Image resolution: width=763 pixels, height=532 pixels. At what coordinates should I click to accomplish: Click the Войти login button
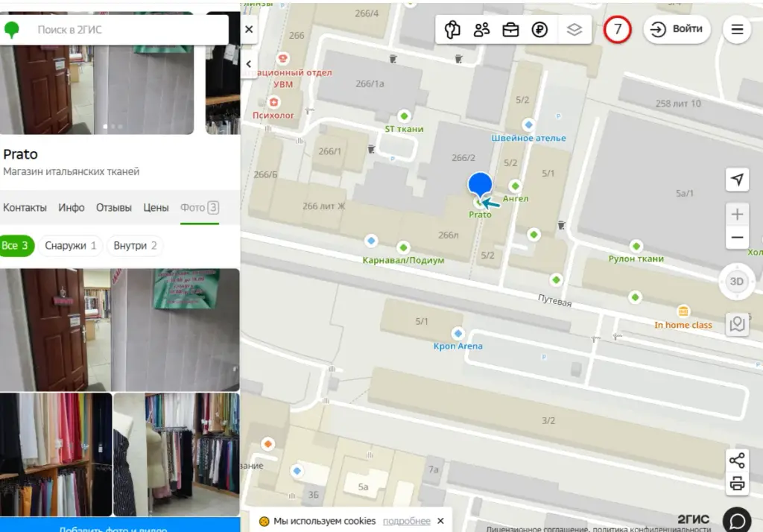(677, 29)
